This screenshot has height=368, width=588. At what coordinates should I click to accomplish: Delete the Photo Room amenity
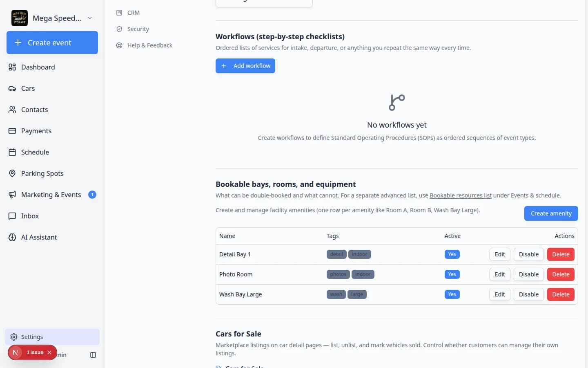[561, 274]
